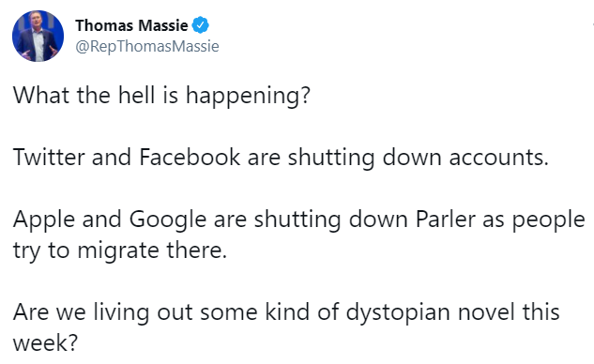Click the word 'accounts.' in the tweet
The image size is (594, 364).
coord(499,158)
